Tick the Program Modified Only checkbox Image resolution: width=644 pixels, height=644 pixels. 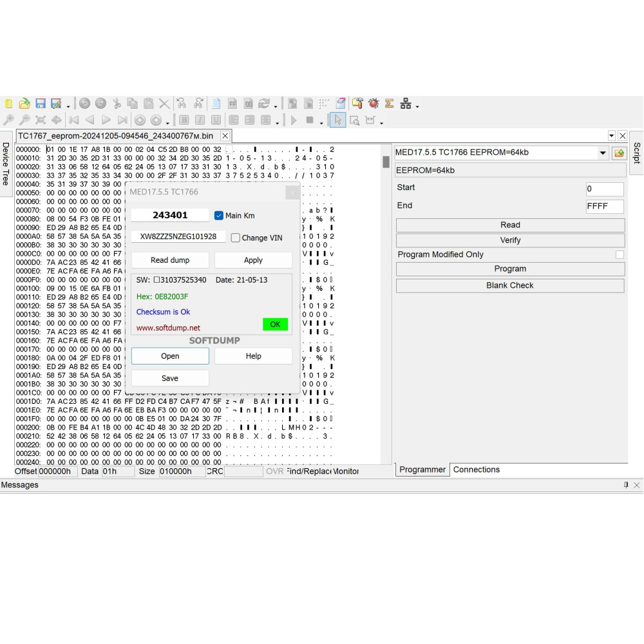[620, 254]
